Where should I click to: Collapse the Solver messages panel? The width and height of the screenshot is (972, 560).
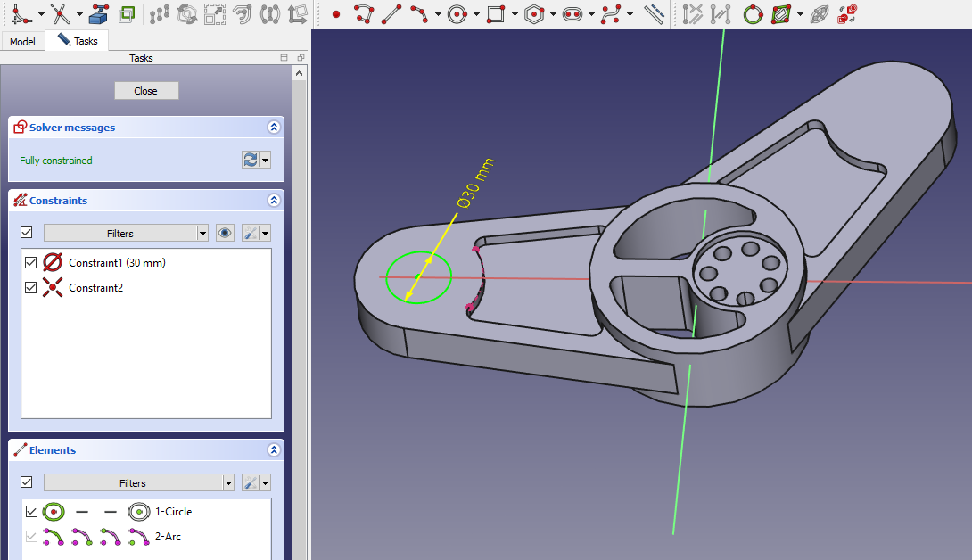(x=274, y=128)
